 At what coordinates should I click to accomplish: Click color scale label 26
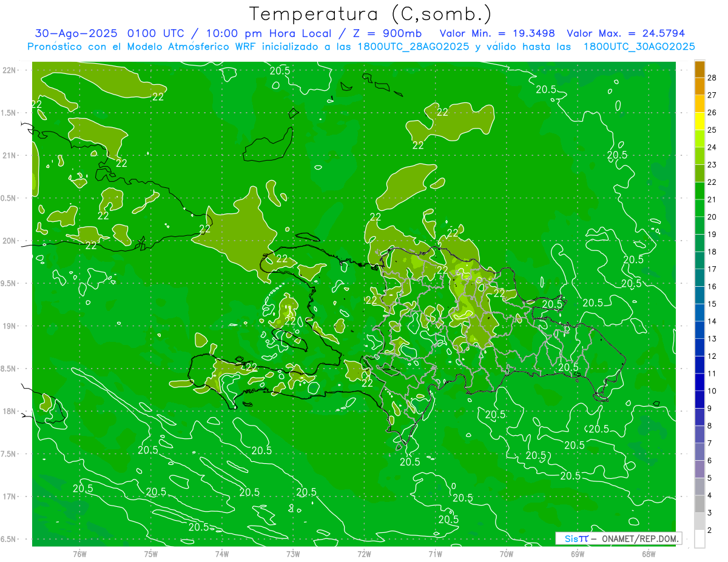point(713,112)
